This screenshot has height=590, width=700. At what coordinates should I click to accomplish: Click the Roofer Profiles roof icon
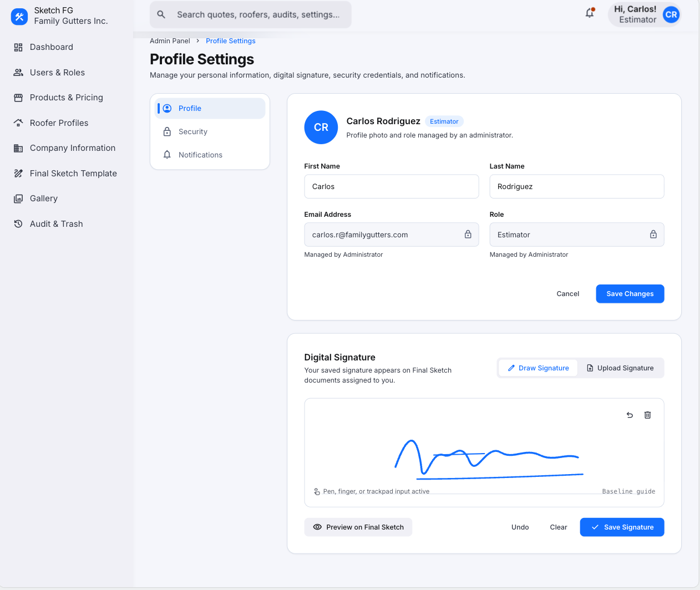18,123
